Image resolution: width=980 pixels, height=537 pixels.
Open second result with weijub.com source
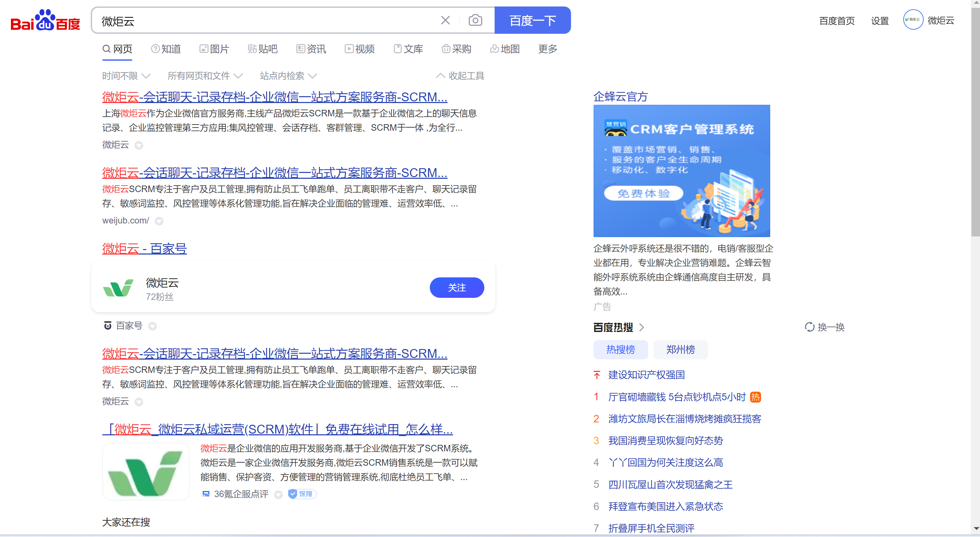(274, 173)
